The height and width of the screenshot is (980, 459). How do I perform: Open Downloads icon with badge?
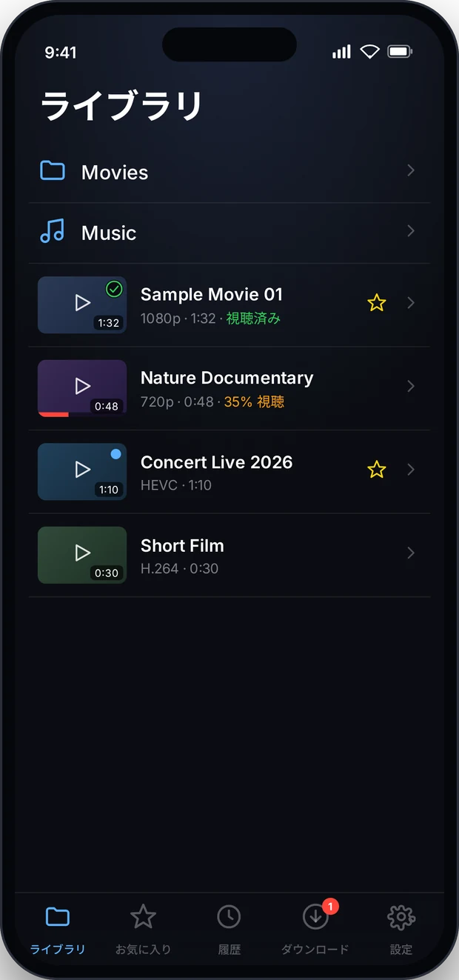pos(316,917)
